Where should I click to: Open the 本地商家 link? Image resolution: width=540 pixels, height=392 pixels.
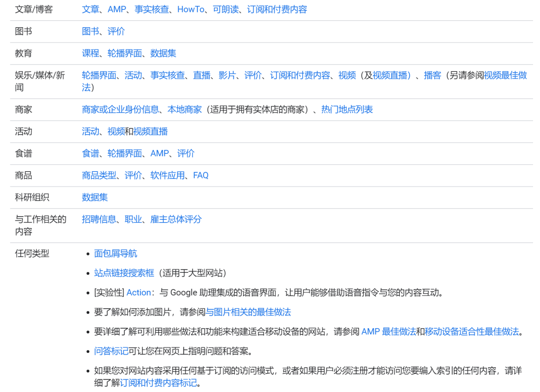tap(184, 109)
